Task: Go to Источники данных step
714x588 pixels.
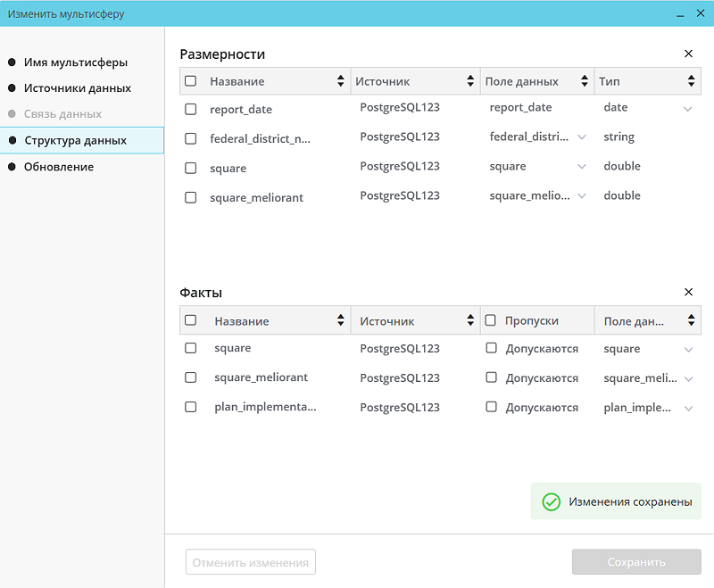Action: tap(77, 88)
